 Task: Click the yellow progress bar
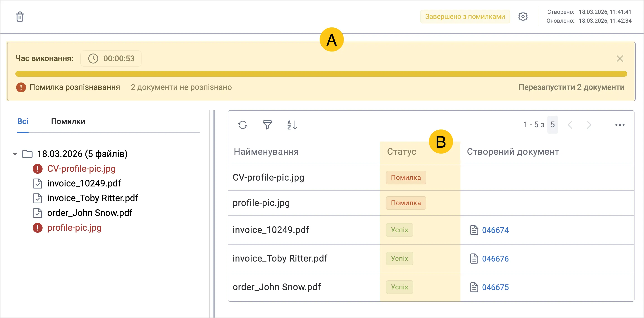[x=321, y=74]
